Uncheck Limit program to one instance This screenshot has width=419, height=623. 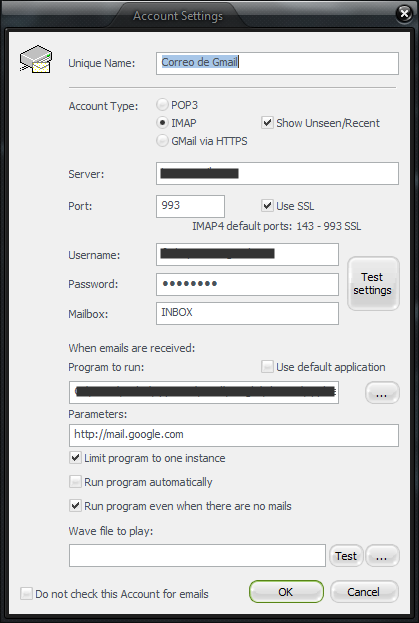pos(75,458)
